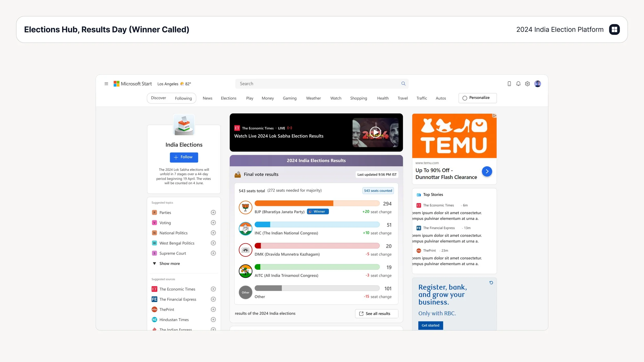The width and height of the screenshot is (644, 362).
Task: Select the Following tab
Action: pyautogui.click(x=183, y=98)
